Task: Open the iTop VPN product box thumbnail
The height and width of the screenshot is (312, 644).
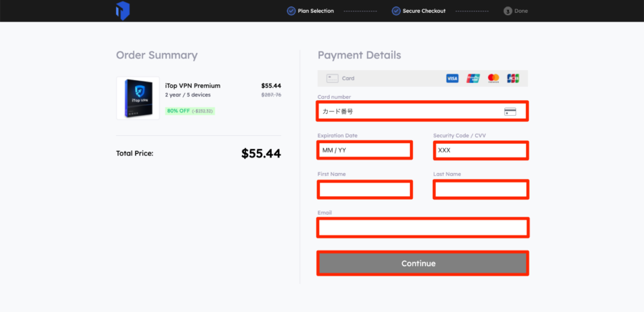Action: pyautogui.click(x=138, y=98)
